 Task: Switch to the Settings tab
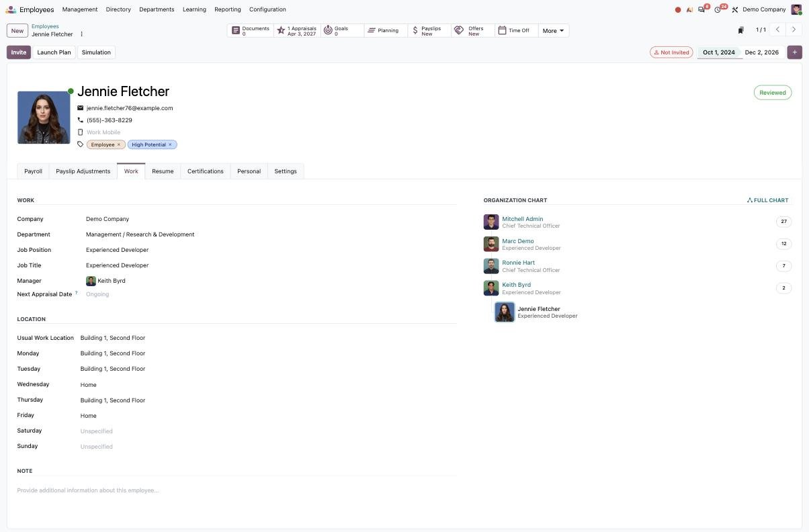(x=286, y=171)
